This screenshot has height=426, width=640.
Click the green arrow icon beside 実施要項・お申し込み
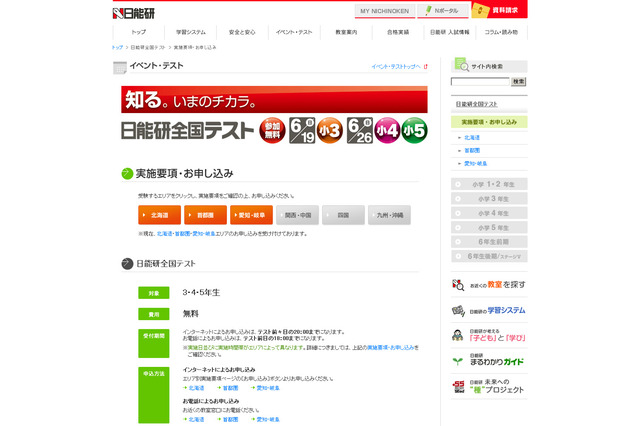pyautogui.click(x=127, y=174)
